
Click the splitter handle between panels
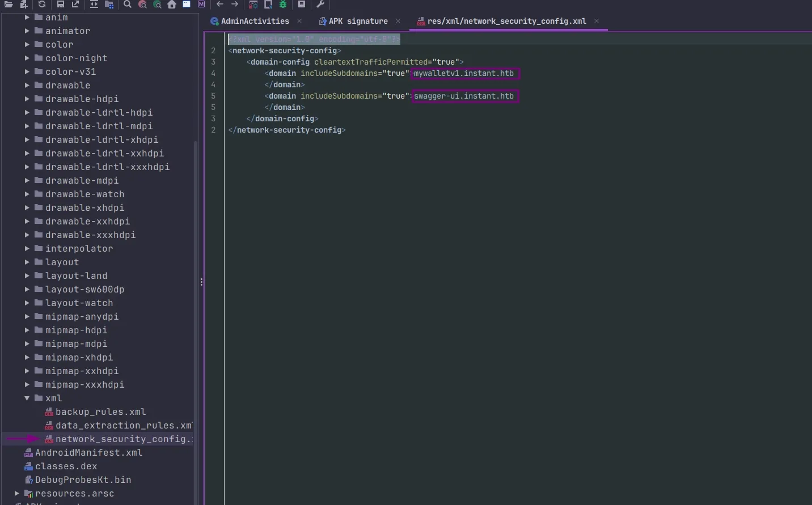point(201,282)
